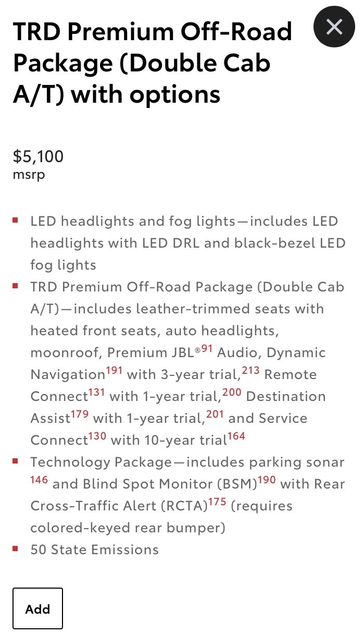Screen dimensions: 364x634
Task: Open footnote 179 after Destination Assist
Action: 80,415
